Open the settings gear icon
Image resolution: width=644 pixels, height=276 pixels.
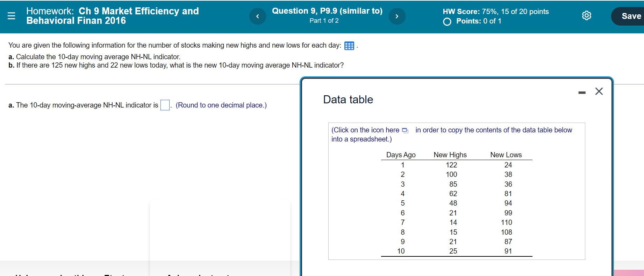coord(587,15)
